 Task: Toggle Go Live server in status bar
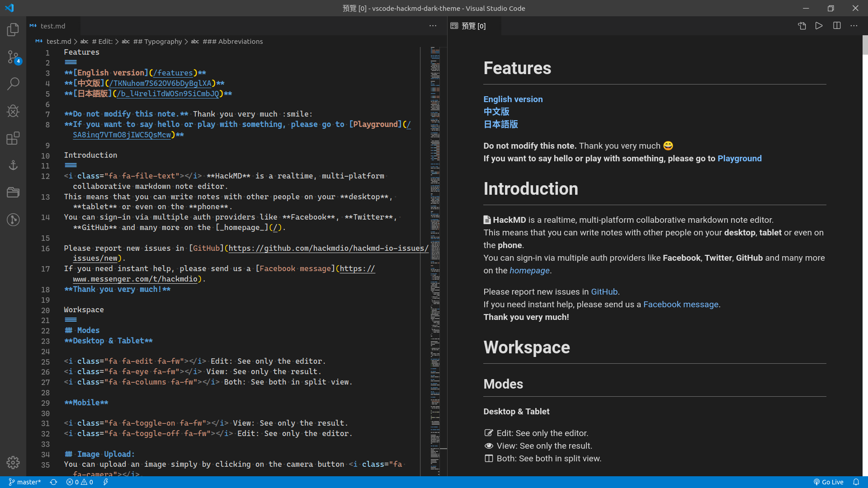pyautogui.click(x=828, y=482)
